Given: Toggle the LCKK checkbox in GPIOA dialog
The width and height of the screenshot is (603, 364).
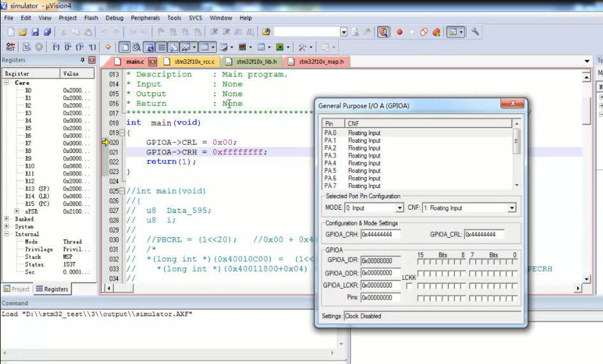Looking at the screenshot, I should coord(409,286).
